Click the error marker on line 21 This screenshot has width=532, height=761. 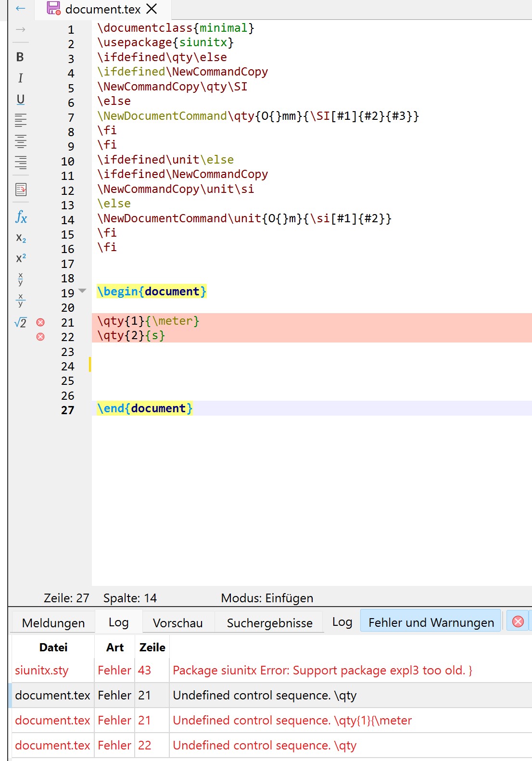pos(40,322)
